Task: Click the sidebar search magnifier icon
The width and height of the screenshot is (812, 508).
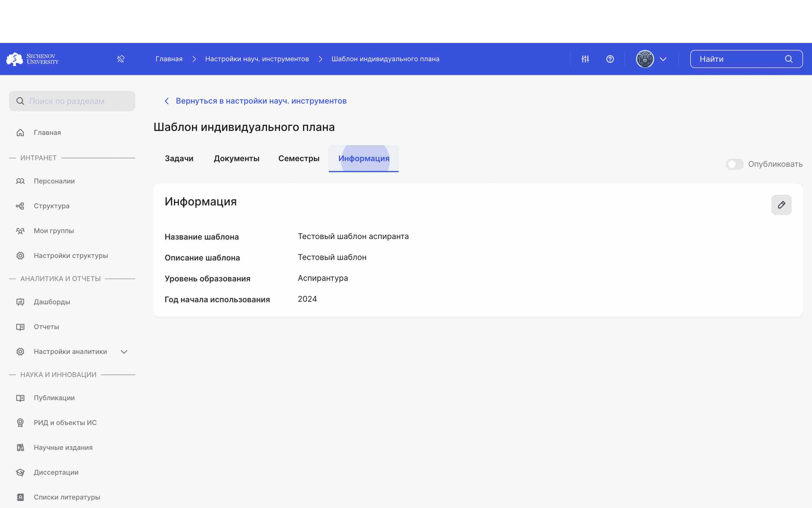Action: (x=20, y=101)
